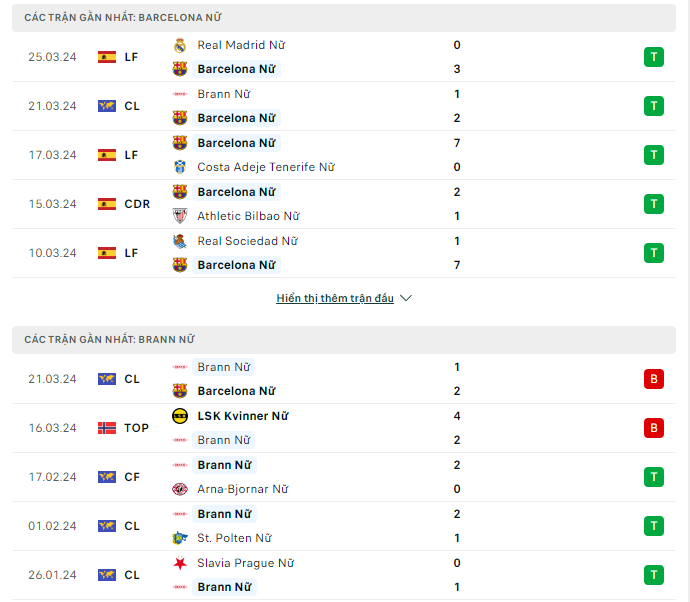Click the LSK Kvinner Nữ yellow logo
Viewport: 690px width, 602px height.
click(x=180, y=416)
